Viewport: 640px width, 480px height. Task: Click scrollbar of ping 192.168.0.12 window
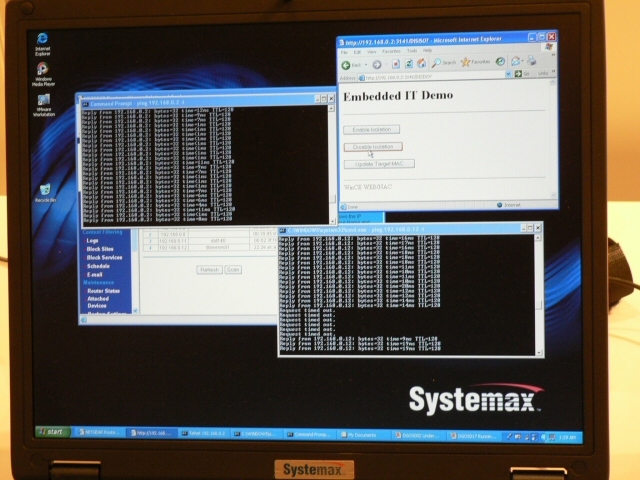click(538, 295)
